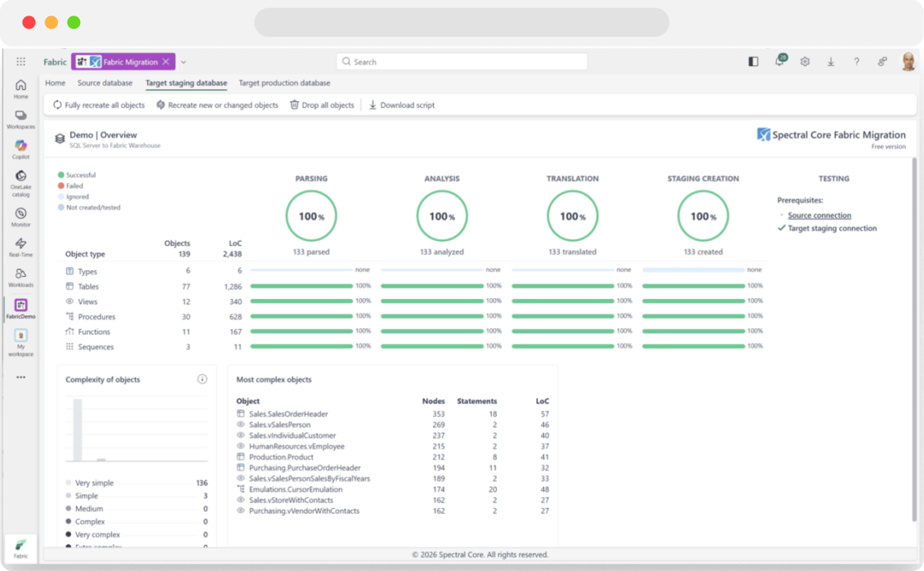Click the Tables translation progress bar

[x=562, y=287]
